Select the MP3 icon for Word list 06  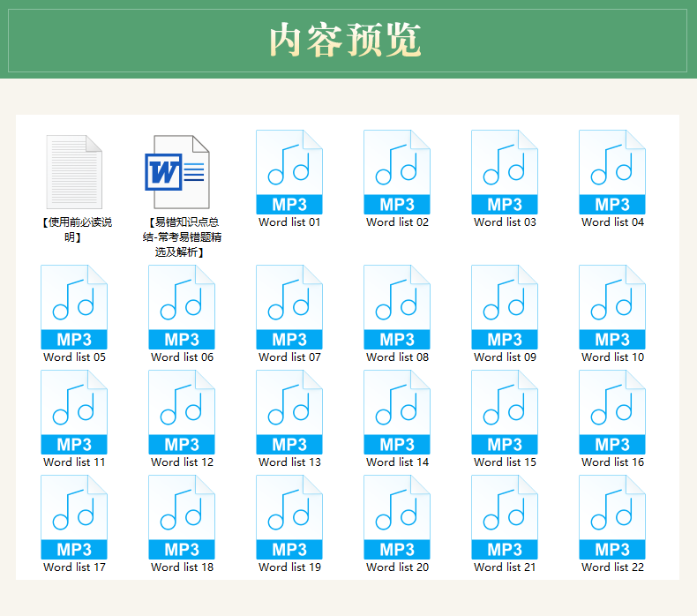point(182,307)
